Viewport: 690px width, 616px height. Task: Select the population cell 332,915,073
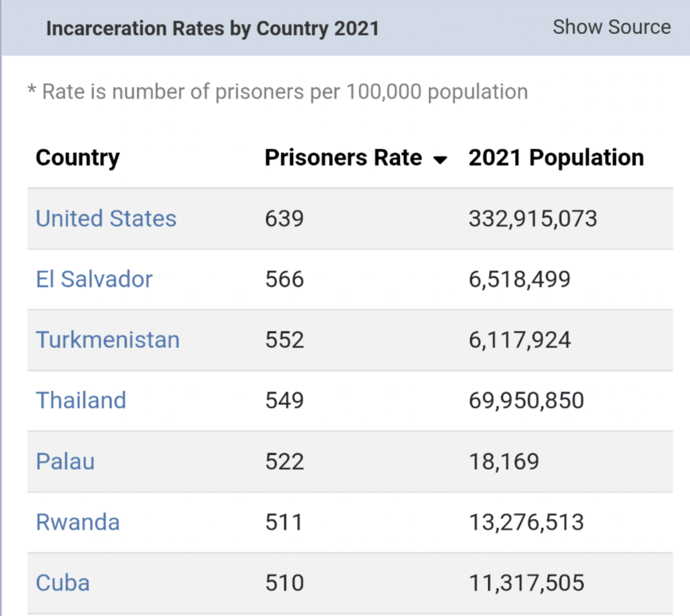coord(532,219)
